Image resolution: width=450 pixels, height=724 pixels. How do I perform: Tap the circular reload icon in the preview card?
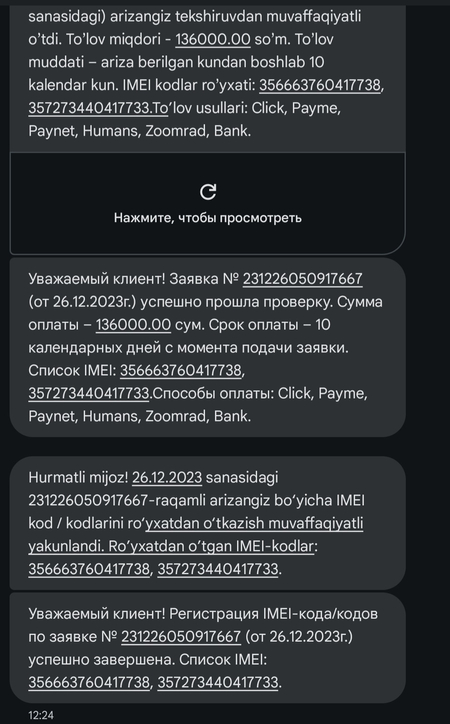[208, 191]
